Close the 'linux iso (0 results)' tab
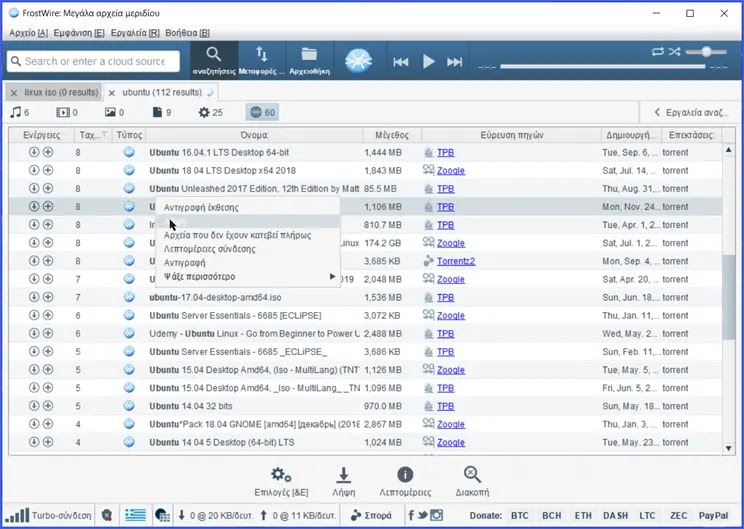Screen dimensions: 744x529 point(14,93)
